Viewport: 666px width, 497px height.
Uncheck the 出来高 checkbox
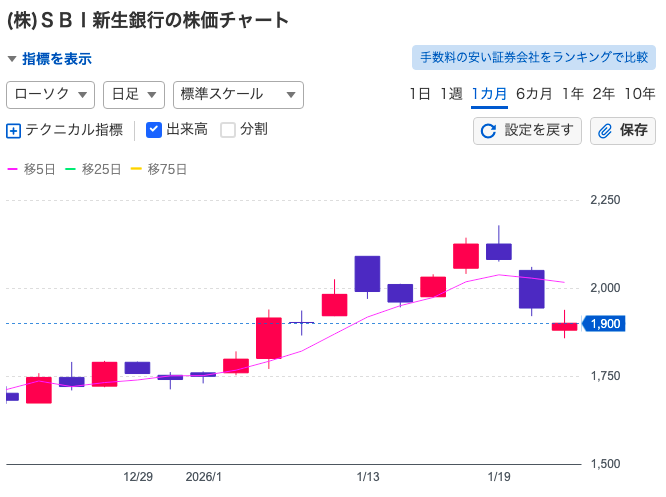pyautogui.click(x=154, y=129)
